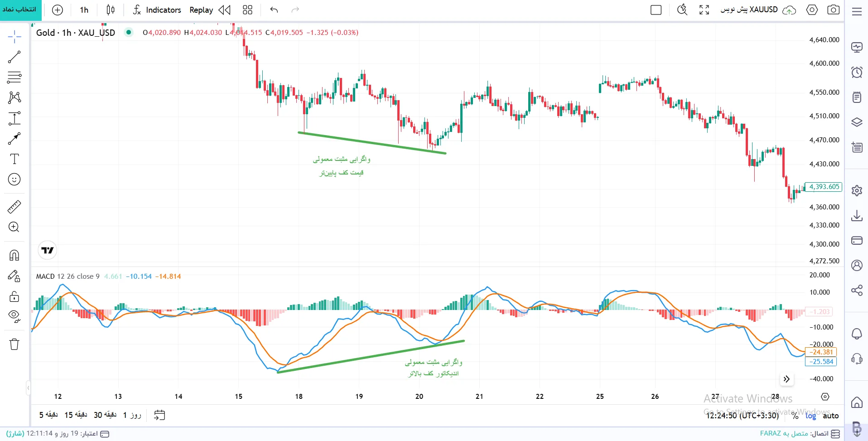Screen dimensions: 868x441
Task: Click the symbol selection teal button
Action: (x=20, y=10)
